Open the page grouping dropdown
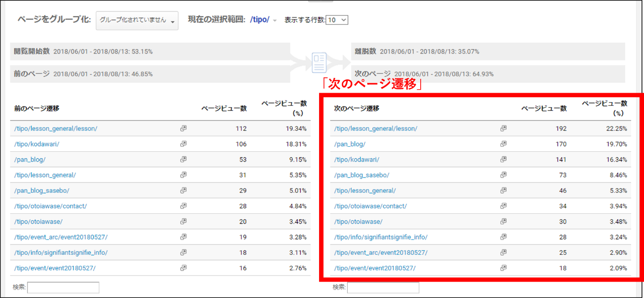Image resolution: width=644 pixels, height=298 pixels. (x=137, y=20)
